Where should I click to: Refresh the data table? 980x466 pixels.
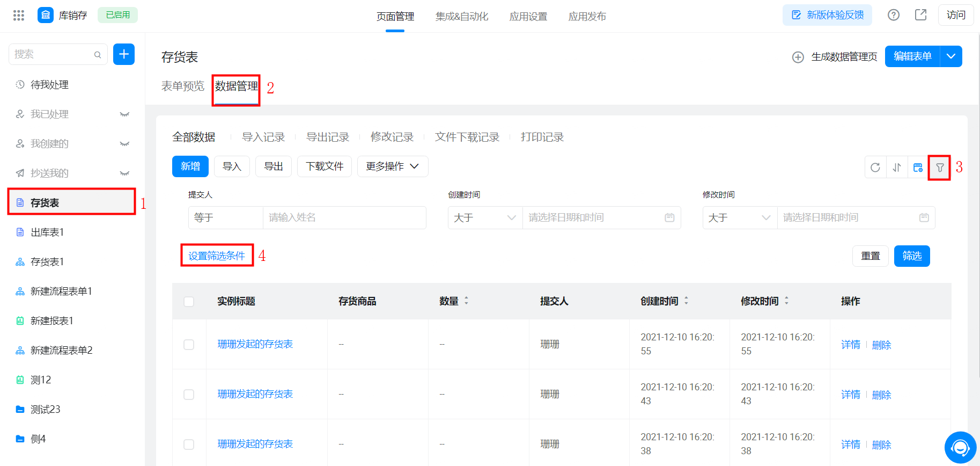coord(875,168)
